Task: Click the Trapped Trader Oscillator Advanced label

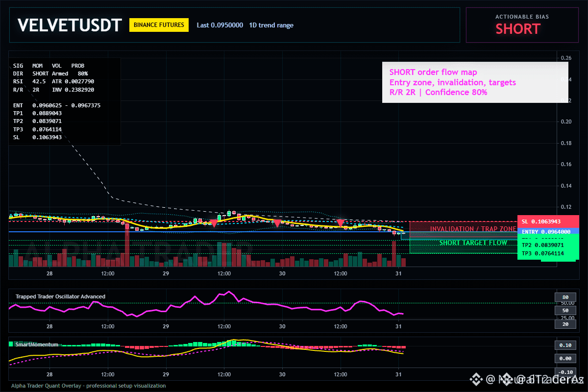Action: pos(60,296)
